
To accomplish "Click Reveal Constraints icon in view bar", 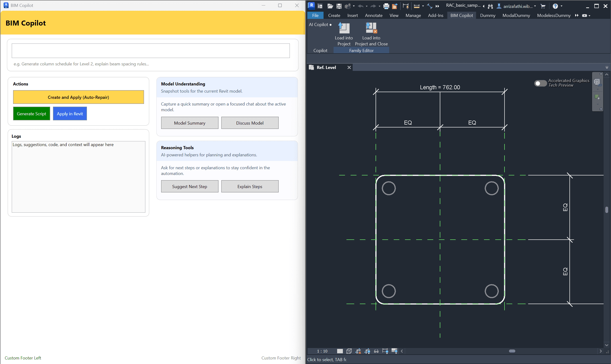I will (x=385, y=351).
